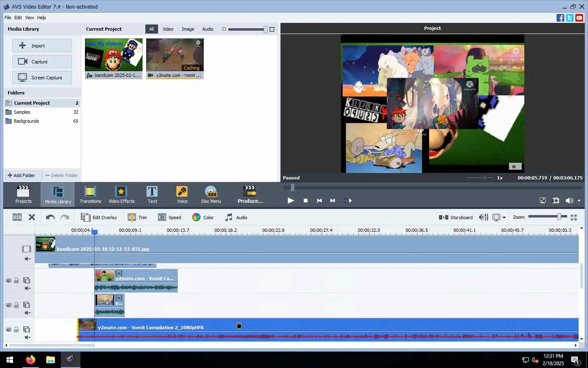Click the Import button
The width and height of the screenshot is (588, 368).
42,46
